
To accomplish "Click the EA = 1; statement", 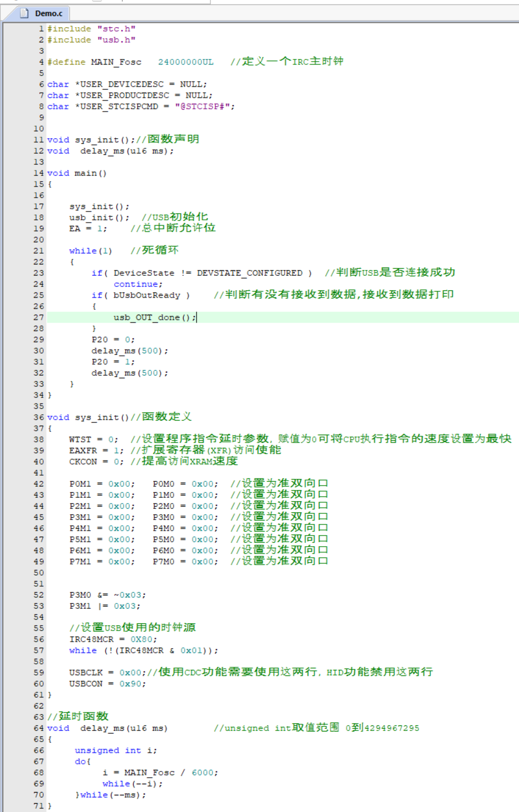I will [x=88, y=229].
